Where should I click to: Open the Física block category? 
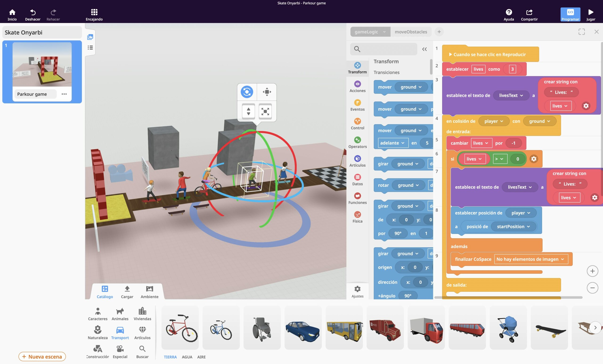357,217
